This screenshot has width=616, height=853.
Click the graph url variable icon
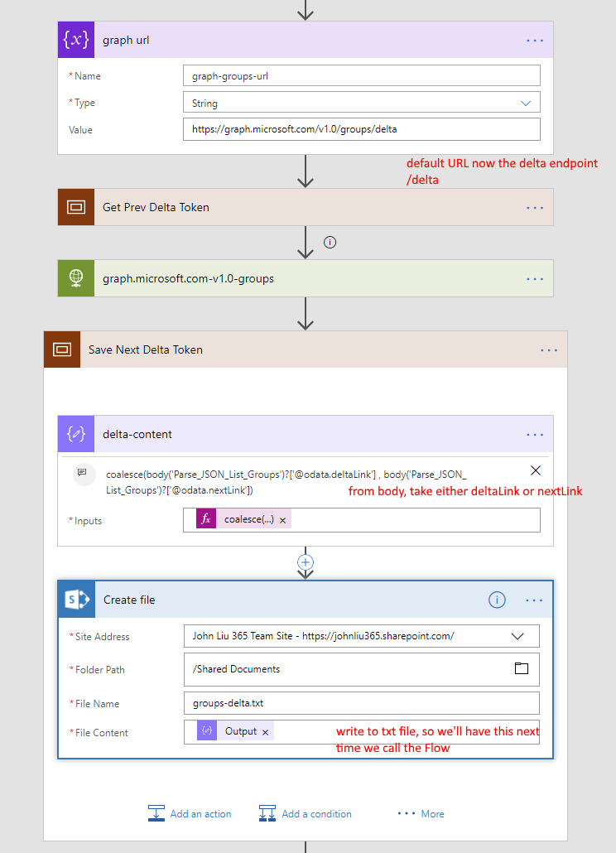[x=76, y=40]
